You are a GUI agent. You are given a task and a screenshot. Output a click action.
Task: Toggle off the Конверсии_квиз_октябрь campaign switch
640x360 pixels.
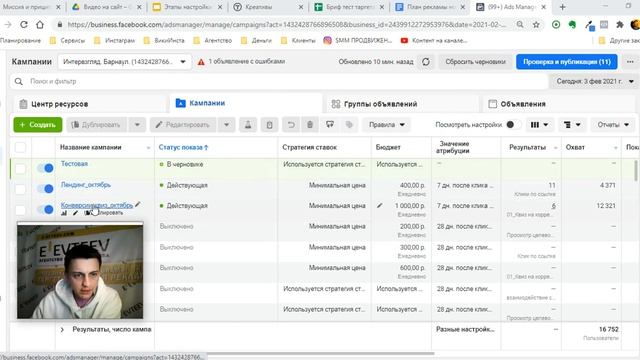click(45, 209)
